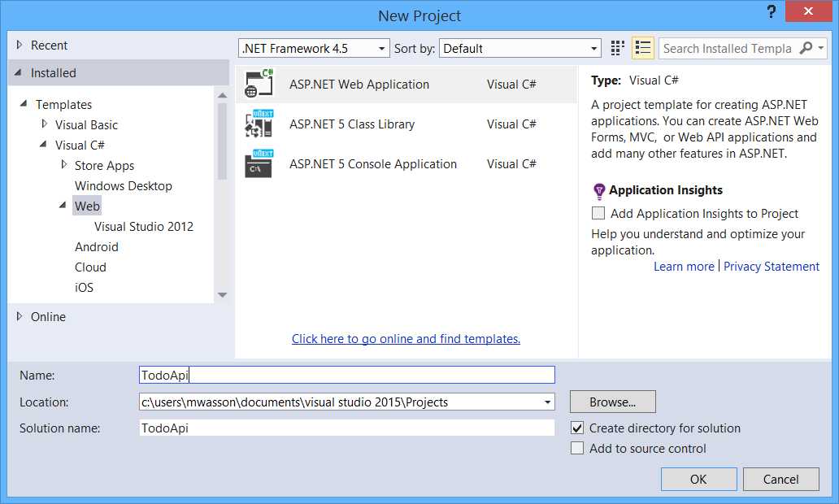Click the OK button
The width and height of the screenshot is (839, 504).
(698, 479)
